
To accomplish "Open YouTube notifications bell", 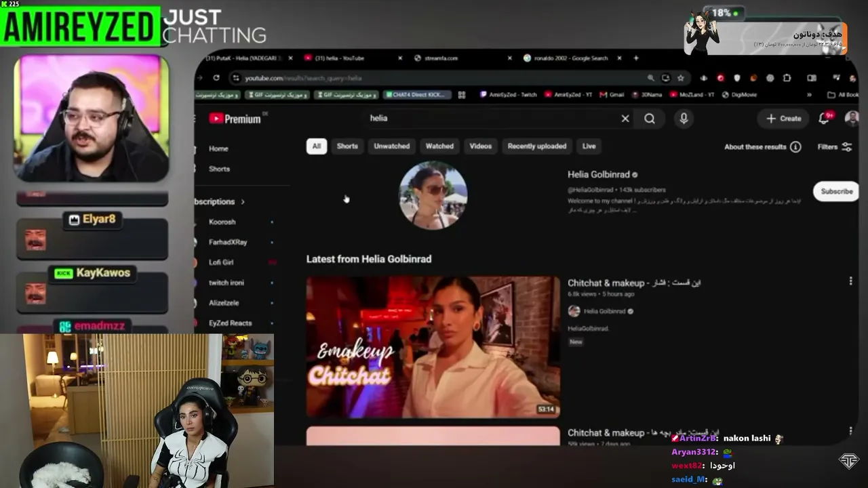I will [x=824, y=119].
